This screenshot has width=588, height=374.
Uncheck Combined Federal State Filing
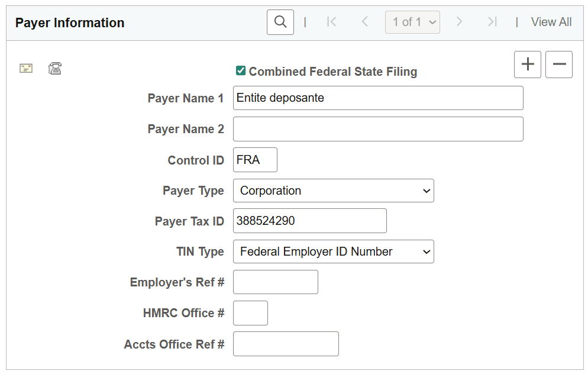click(241, 70)
